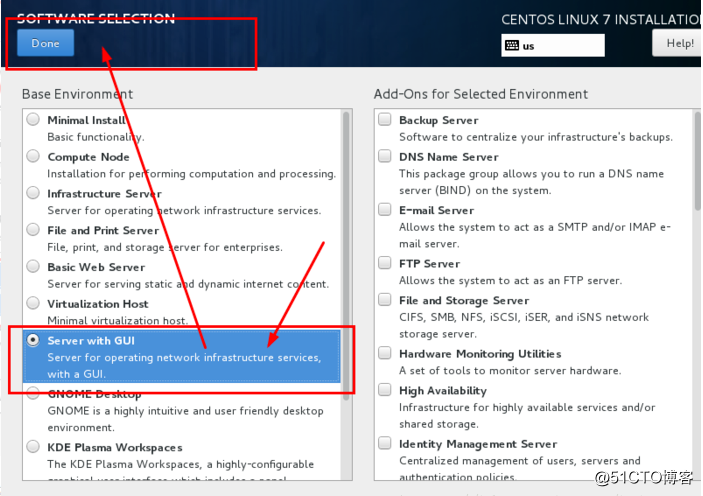Enable Backup Server add-on checkbox
The height and width of the screenshot is (496, 703).
point(385,119)
